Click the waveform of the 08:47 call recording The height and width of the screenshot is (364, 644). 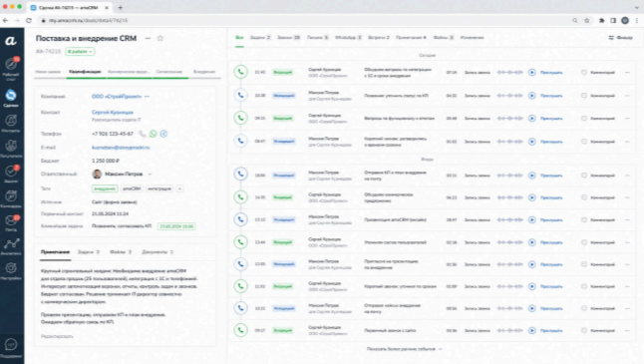(509, 142)
